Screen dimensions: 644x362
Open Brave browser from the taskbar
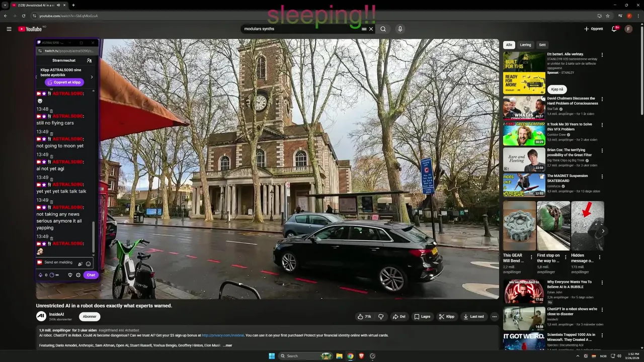[x=361, y=356]
